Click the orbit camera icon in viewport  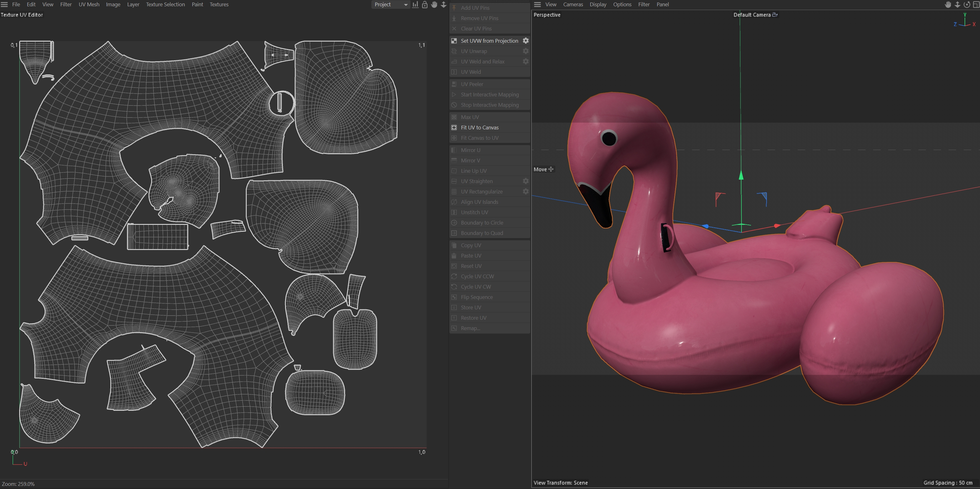(x=967, y=5)
